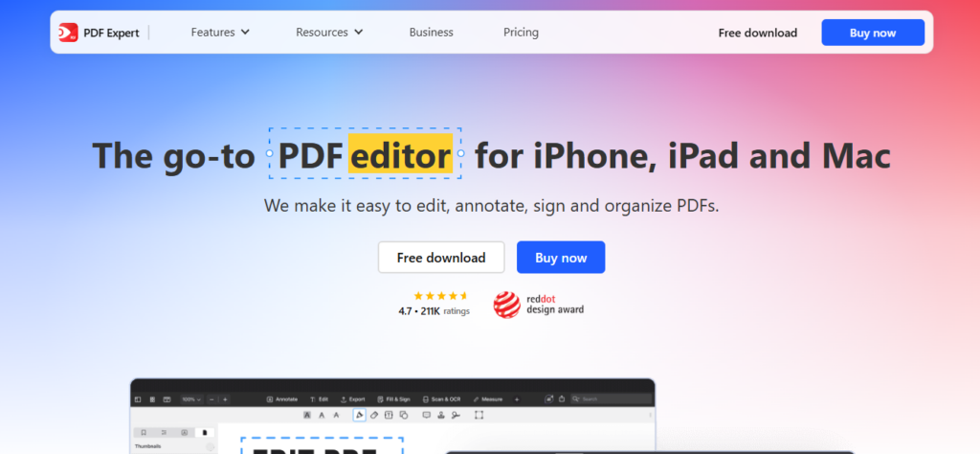Click the Buy now button below the headline

point(561,257)
